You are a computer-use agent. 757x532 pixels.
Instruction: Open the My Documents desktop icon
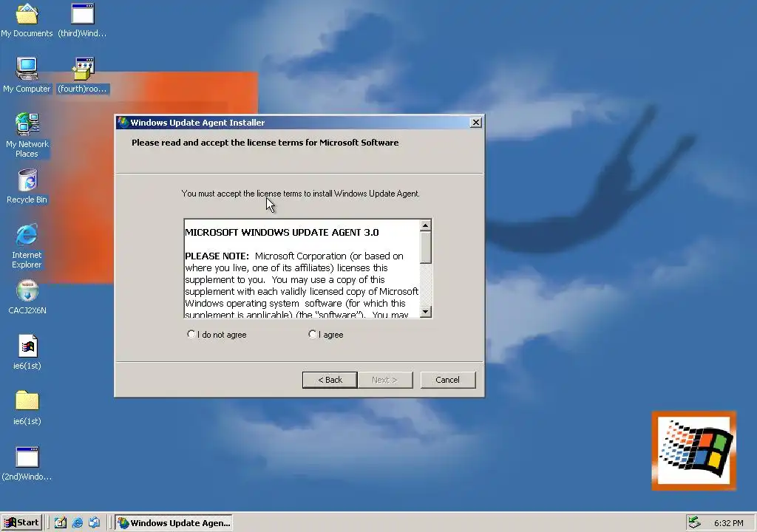point(27,20)
